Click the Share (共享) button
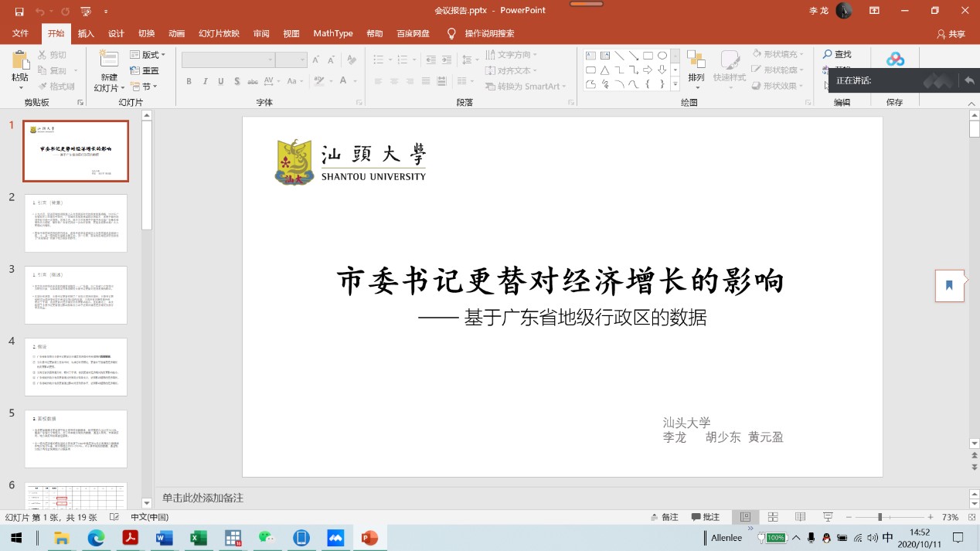Image resolution: width=980 pixels, height=551 pixels. pyautogui.click(x=951, y=34)
